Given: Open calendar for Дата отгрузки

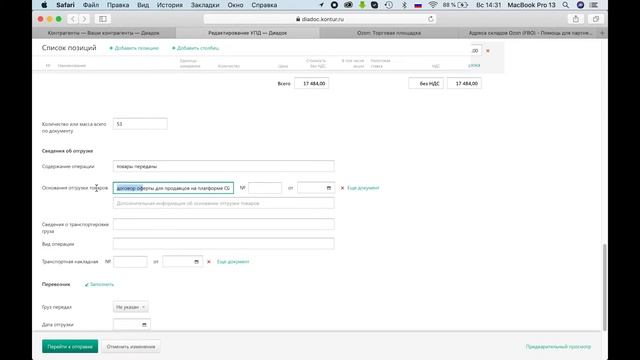Looking at the screenshot, I should click(x=144, y=324).
